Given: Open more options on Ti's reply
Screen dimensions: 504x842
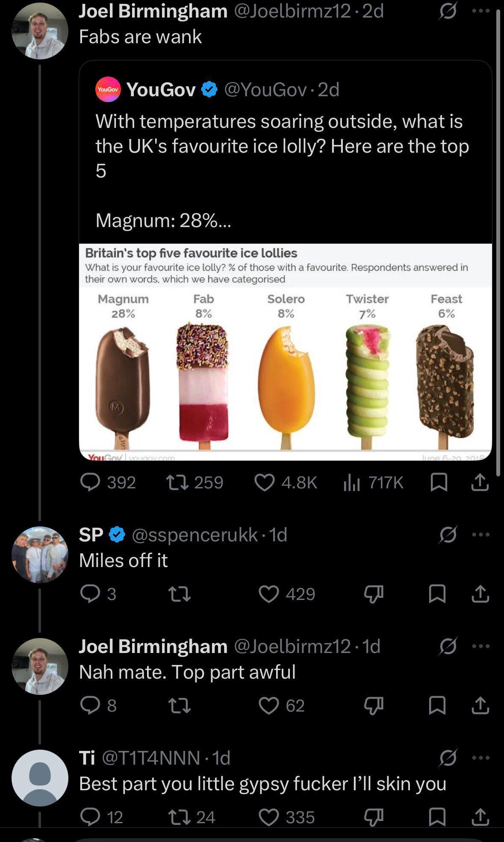Looking at the screenshot, I should click(481, 758).
